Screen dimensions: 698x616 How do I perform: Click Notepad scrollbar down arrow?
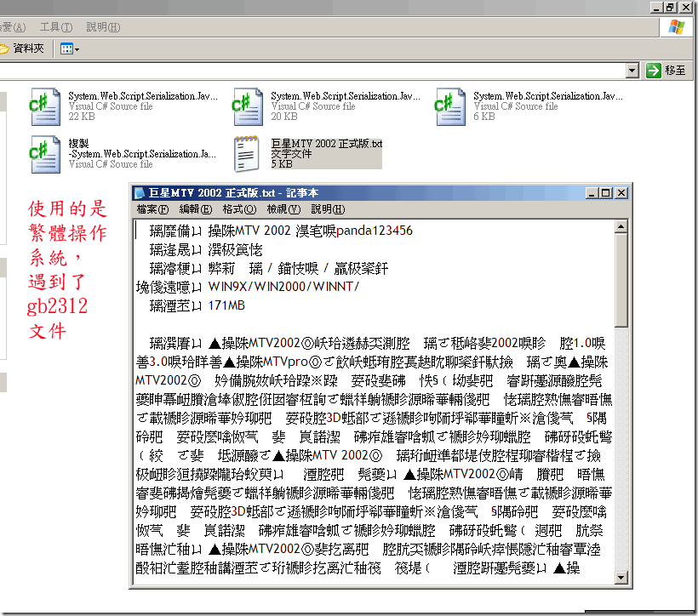point(621,579)
